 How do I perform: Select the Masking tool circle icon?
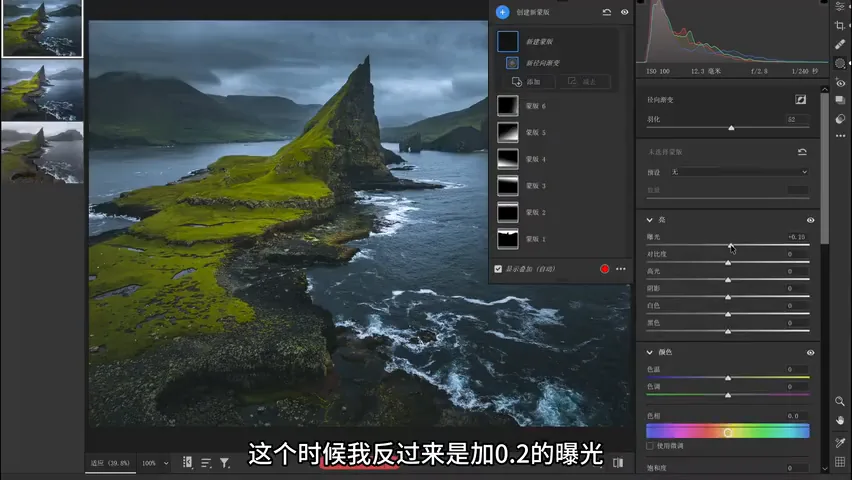pos(840,64)
